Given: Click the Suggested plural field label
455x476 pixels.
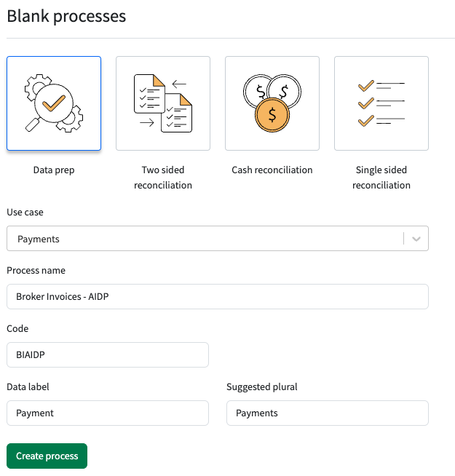Looking at the screenshot, I should click(262, 387).
